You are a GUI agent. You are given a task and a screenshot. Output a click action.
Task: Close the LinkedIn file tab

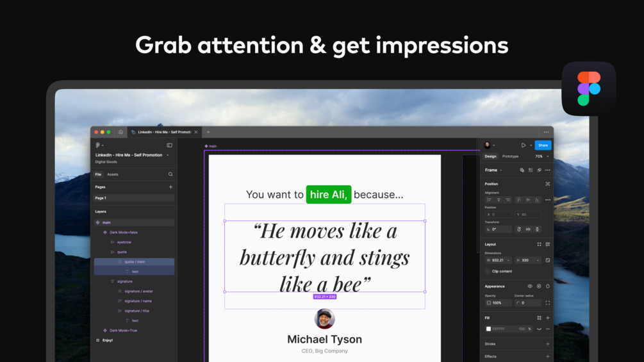coord(196,132)
